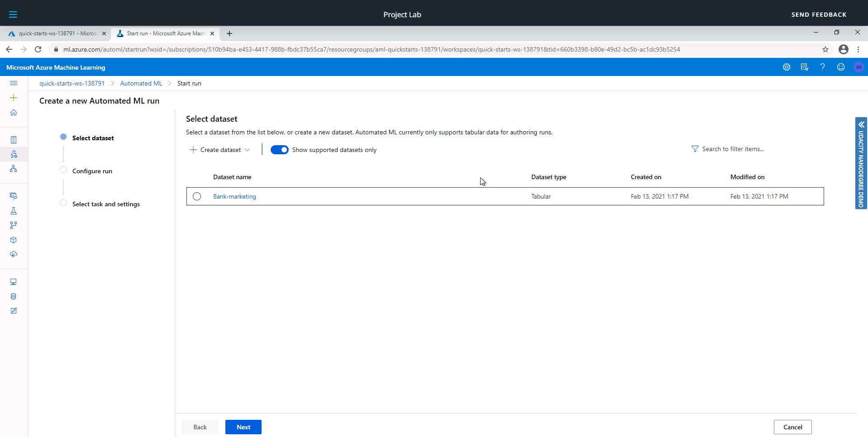Screen dimensions: 868x437
Task: Open Azure ML settings gear
Action: pos(787,67)
